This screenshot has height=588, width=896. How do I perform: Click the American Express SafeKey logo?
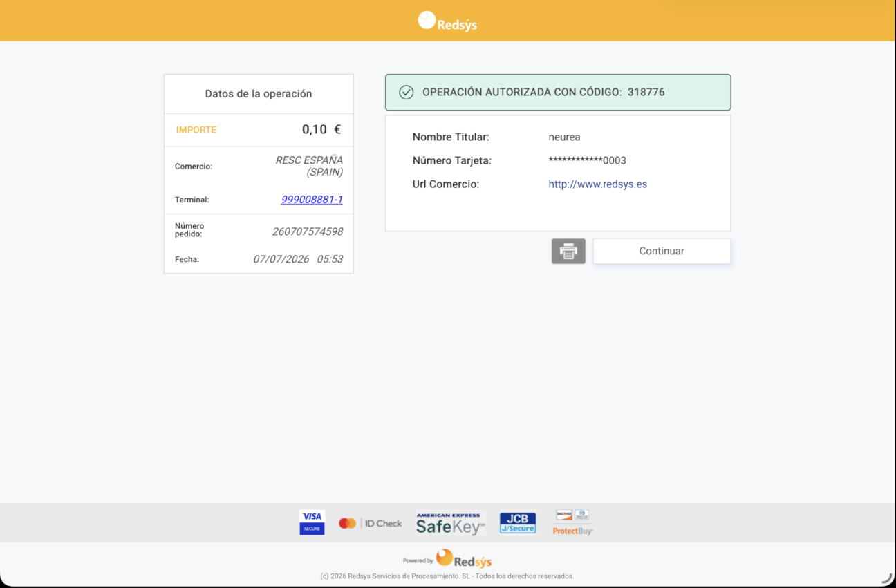[451, 523]
